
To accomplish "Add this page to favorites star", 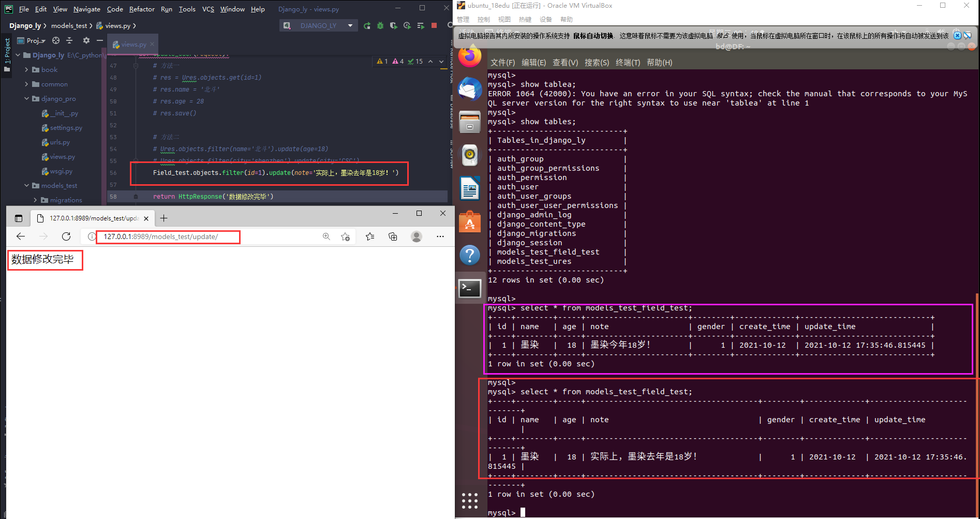I will [345, 236].
